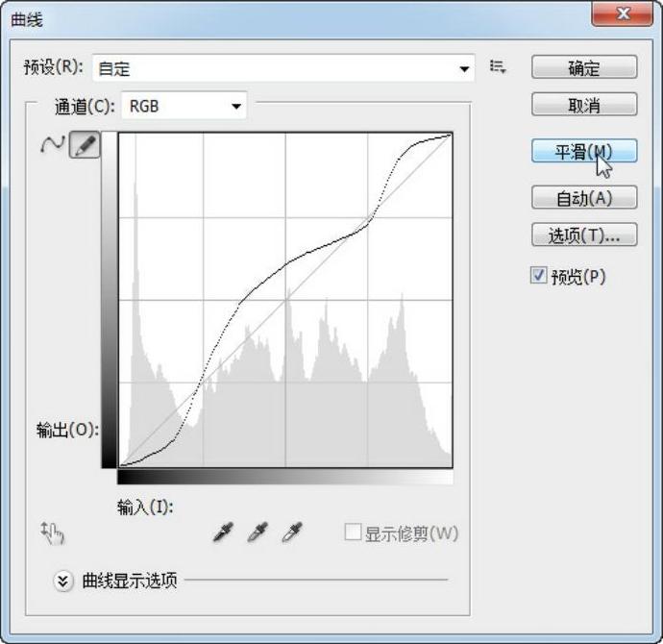Close the Curves dialog window
Screen dimensions: 663x644
(624, 16)
